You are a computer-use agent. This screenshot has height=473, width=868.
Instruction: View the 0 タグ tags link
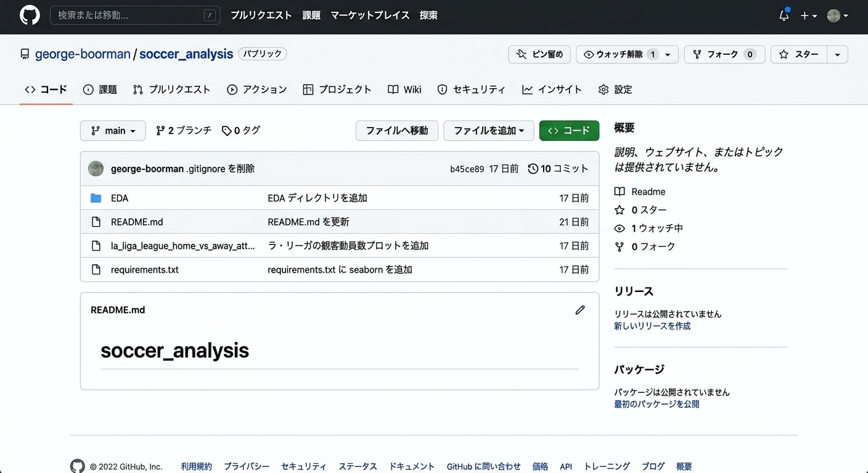click(x=241, y=131)
